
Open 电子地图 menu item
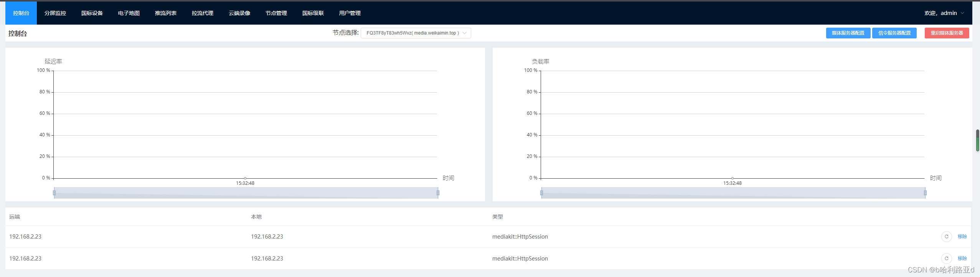tap(129, 13)
